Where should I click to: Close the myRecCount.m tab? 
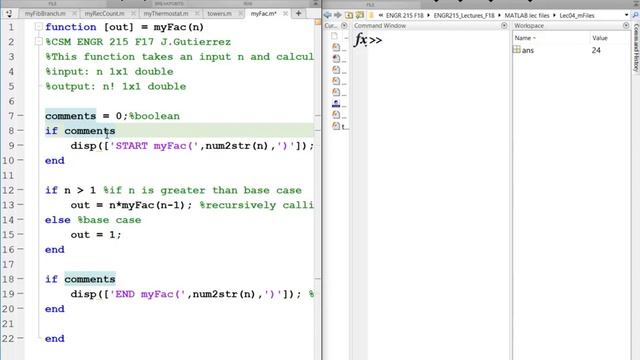pyautogui.click(x=132, y=13)
